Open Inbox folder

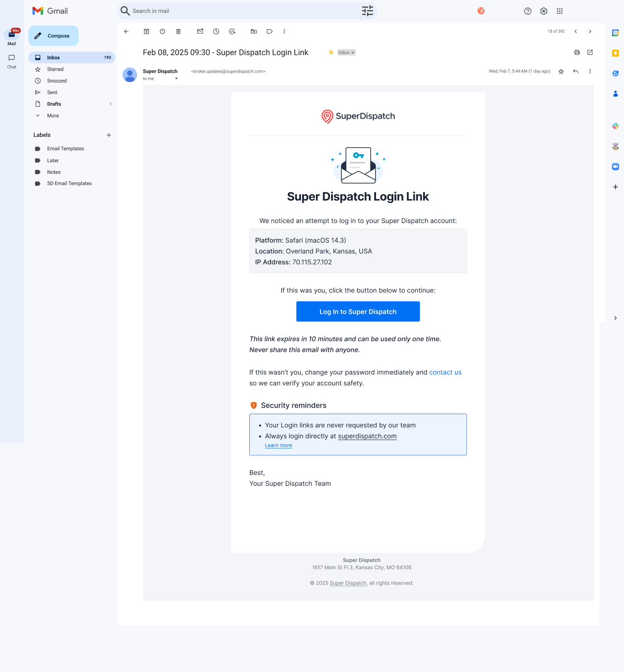pyautogui.click(x=72, y=58)
